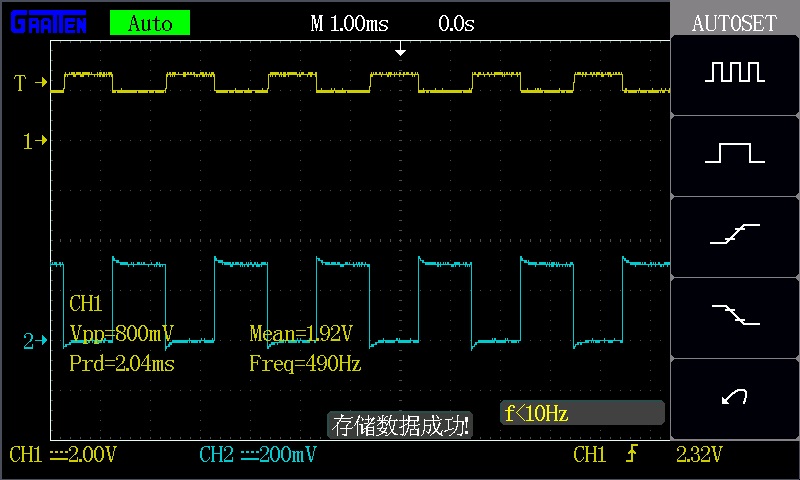The height and width of the screenshot is (480, 800).
Task: Click the Prd=2.04ms measurement
Action: 122,364
